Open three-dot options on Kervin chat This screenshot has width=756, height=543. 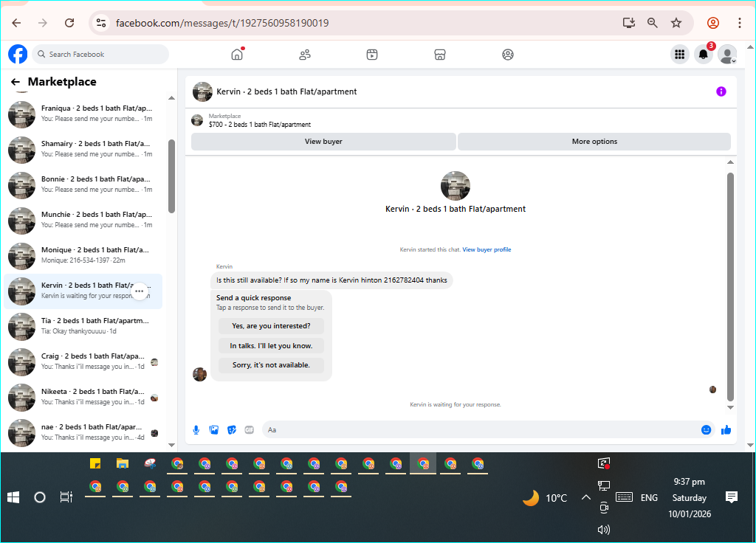pos(140,291)
